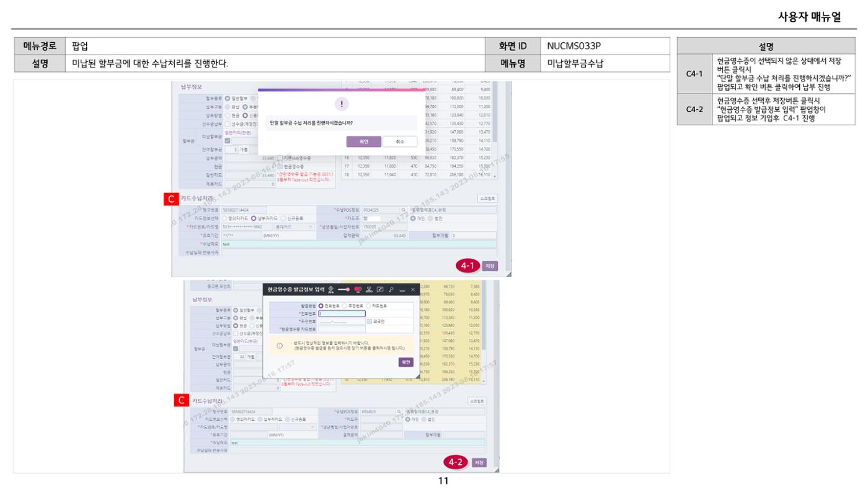Uncheck the 미납할부금 checkbox in the 4-2 screen
Viewport: 868px width, 489px height.
236,348
